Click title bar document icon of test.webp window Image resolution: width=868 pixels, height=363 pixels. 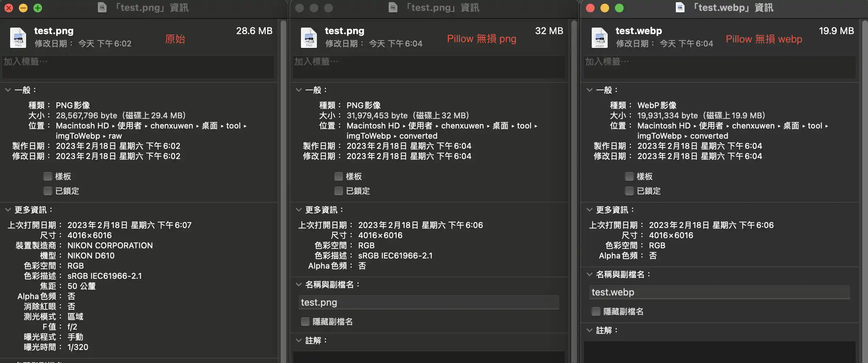(x=680, y=8)
